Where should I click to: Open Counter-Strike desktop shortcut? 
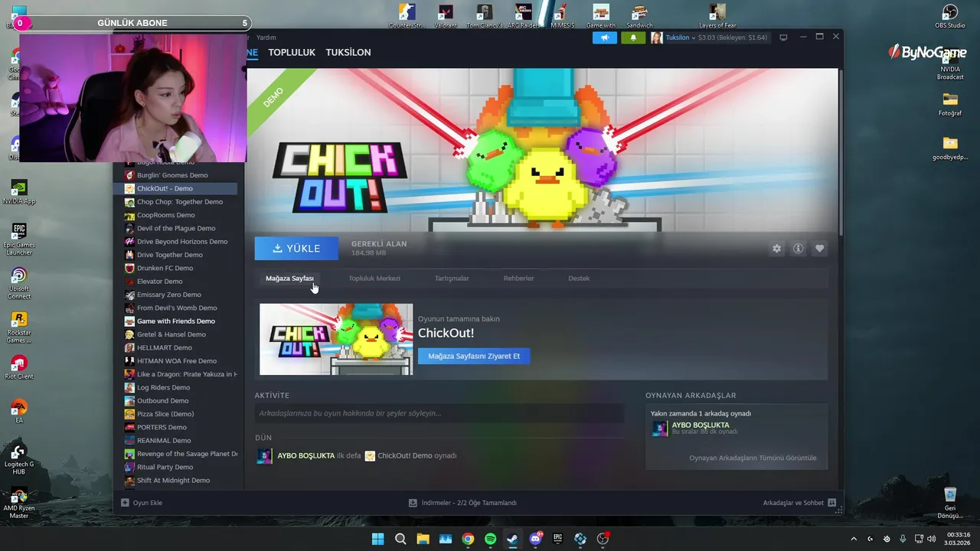click(x=407, y=15)
